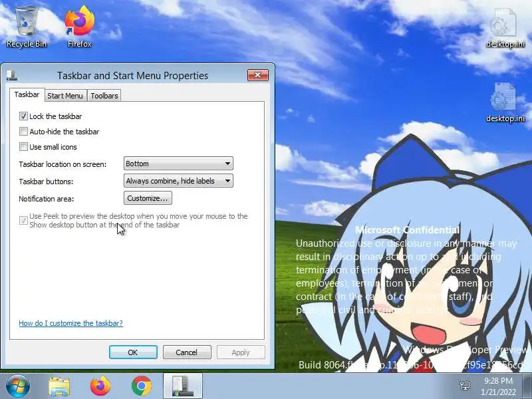Switch to the Taskbar tab
The height and width of the screenshot is (399, 532).
pos(27,94)
